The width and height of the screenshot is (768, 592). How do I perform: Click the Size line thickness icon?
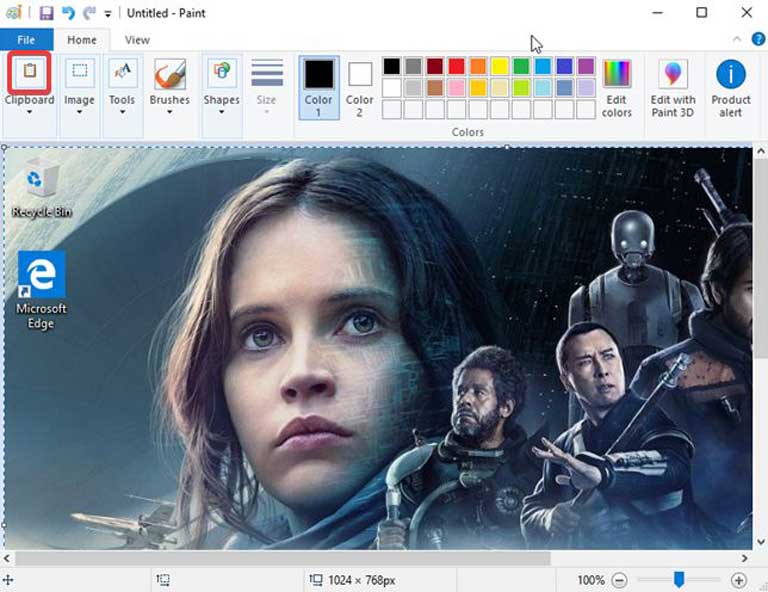[267, 73]
